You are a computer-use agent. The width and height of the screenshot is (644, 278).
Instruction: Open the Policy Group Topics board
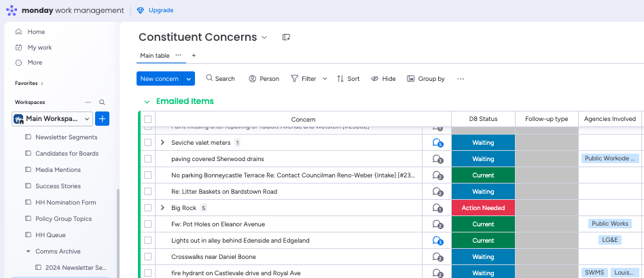[x=64, y=219]
